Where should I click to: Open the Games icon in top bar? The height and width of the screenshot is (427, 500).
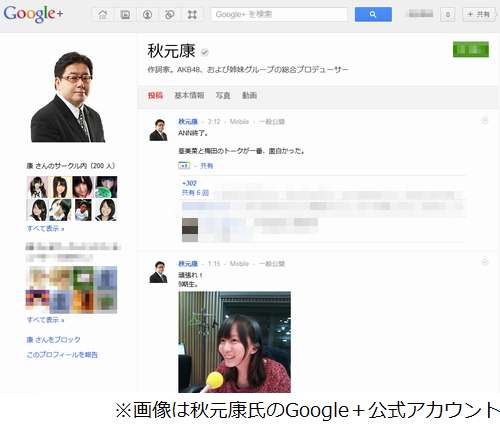click(x=192, y=14)
